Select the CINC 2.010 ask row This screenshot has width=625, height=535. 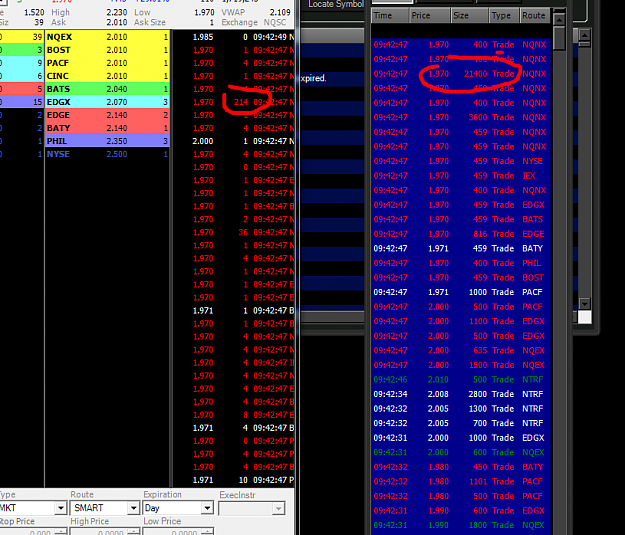coord(108,76)
